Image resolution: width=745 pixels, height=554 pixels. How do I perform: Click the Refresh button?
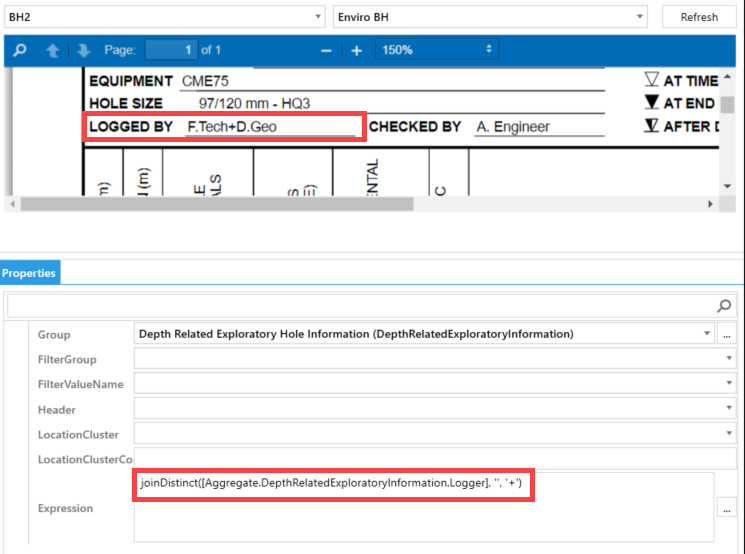(699, 17)
